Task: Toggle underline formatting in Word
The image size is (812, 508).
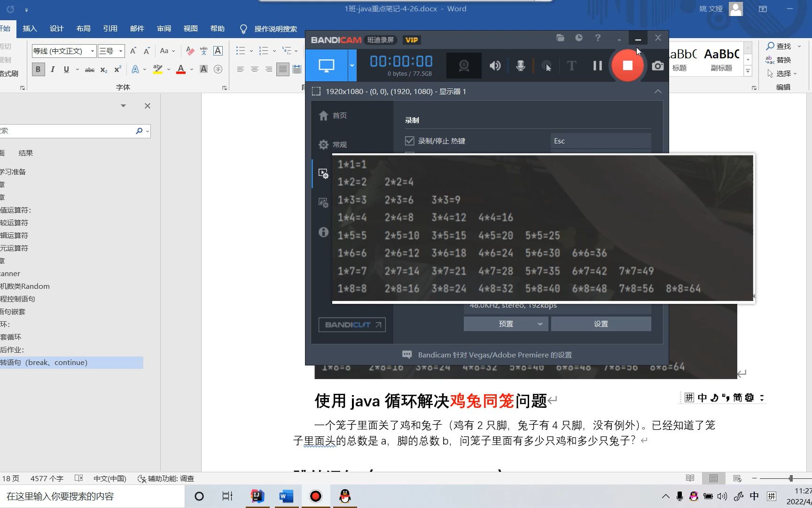Action: click(66, 70)
